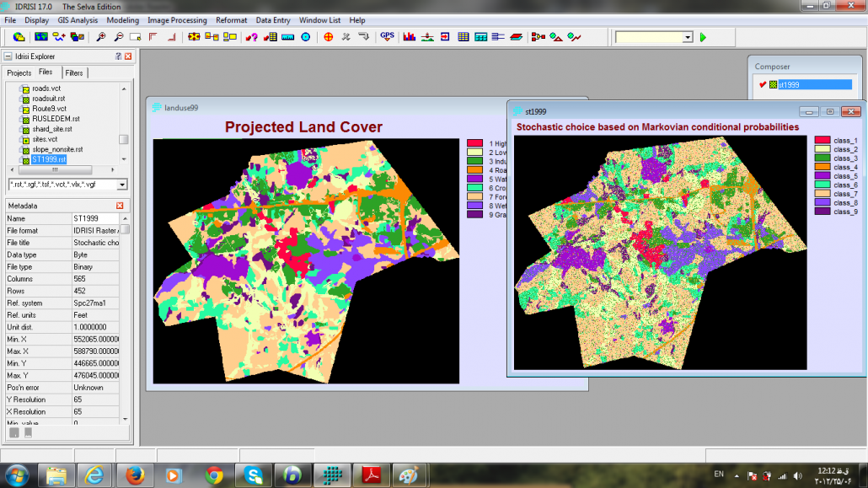
Task: Click the green run macro arrow
Action: 703,37
